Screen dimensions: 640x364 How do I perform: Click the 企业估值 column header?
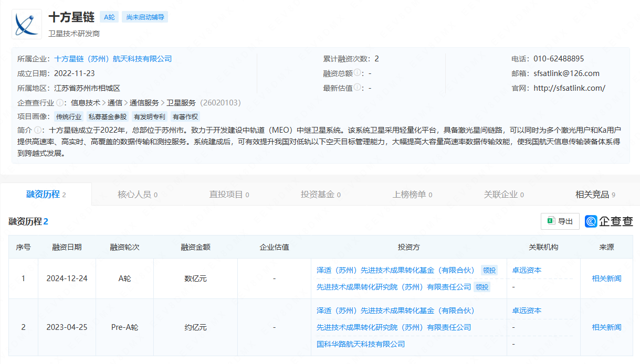pyautogui.click(x=274, y=247)
